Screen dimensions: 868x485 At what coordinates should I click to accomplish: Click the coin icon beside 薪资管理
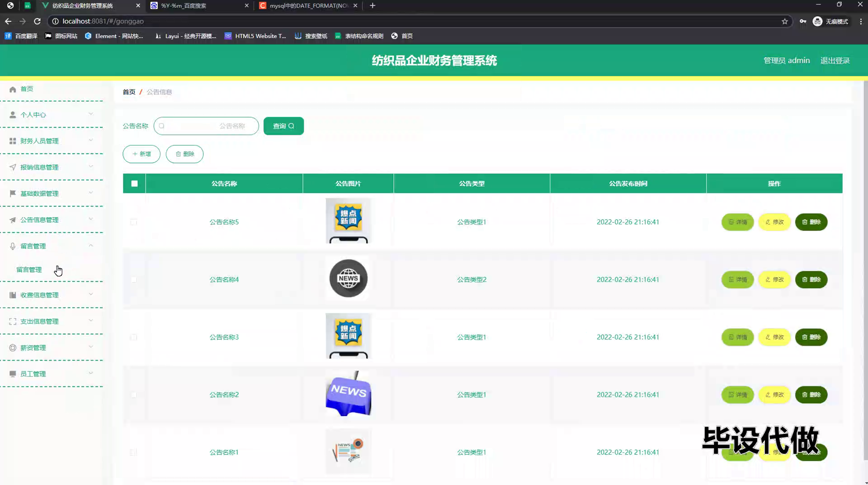point(13,347)
